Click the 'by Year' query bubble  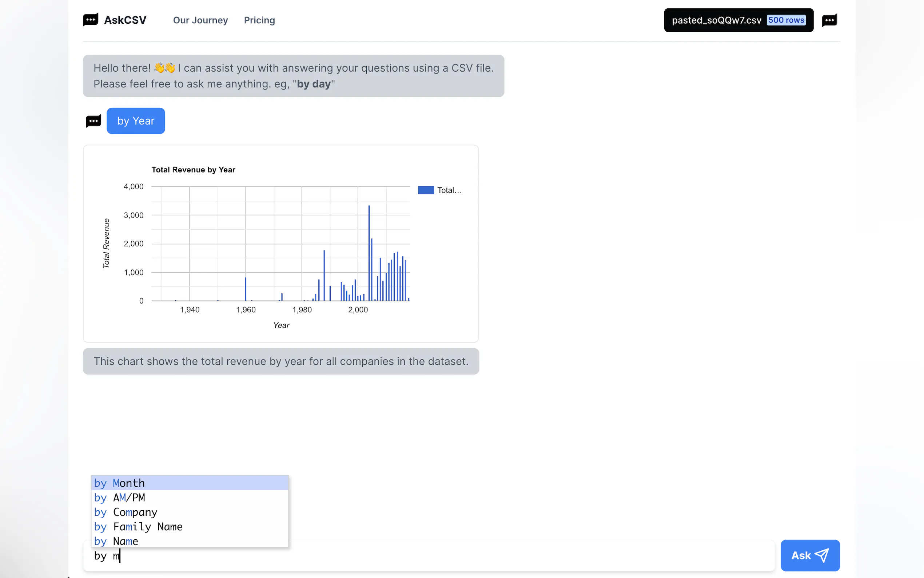[x=136, y=121]
